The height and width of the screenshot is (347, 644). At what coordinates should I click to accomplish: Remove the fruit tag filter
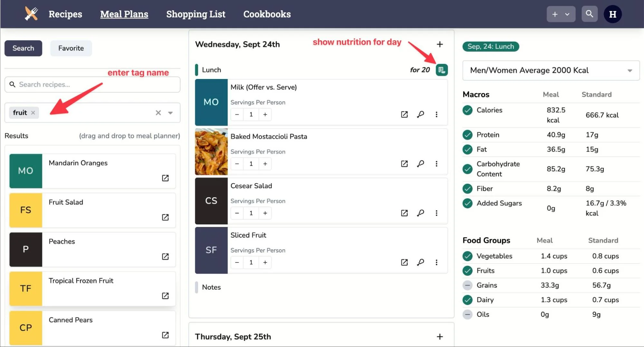[33, 113]
